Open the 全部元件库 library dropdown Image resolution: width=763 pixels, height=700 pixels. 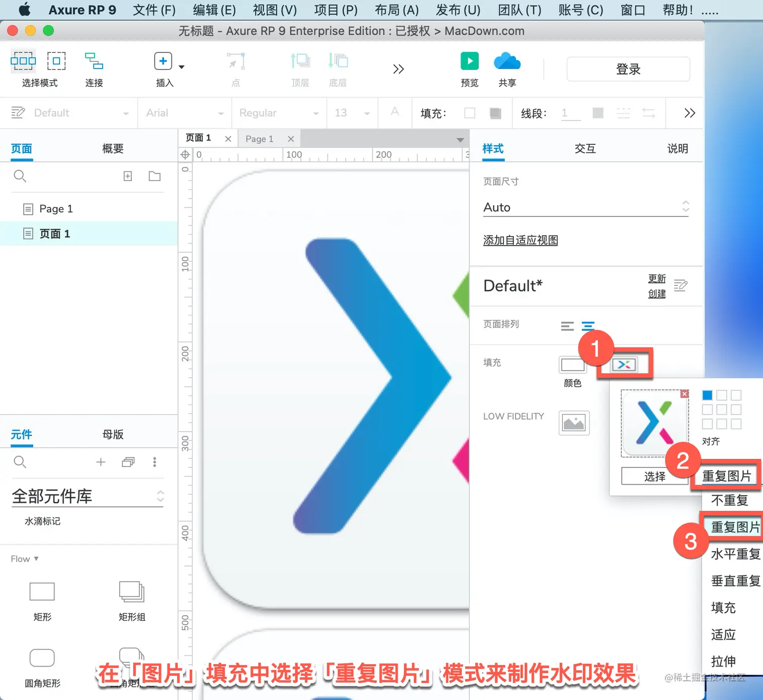pyautogui.click(x=88, y=496)
